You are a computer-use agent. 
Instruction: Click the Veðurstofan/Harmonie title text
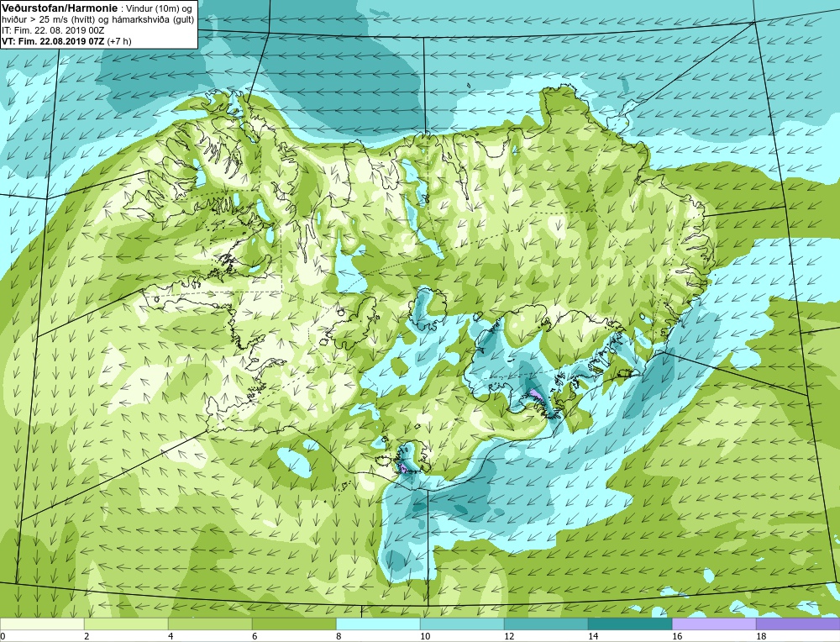pos(58,8)
